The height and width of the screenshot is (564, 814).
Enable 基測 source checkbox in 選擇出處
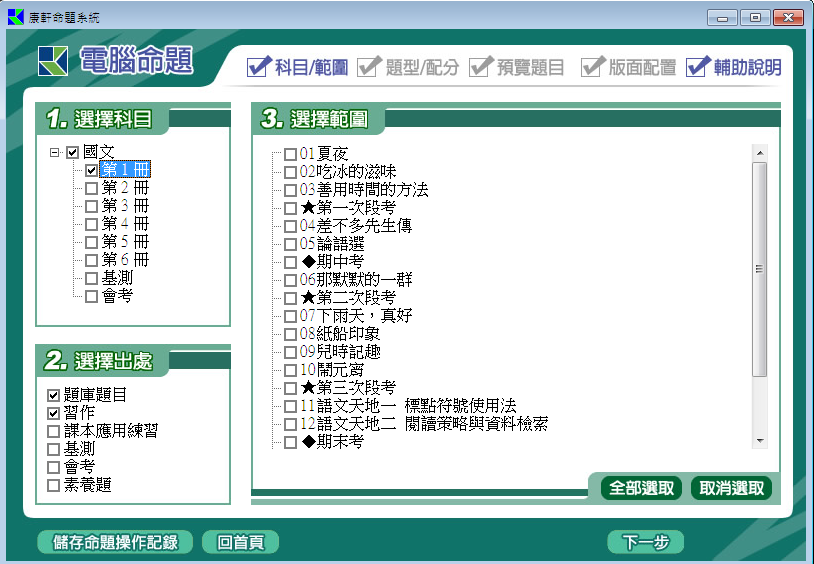point(53,449)
